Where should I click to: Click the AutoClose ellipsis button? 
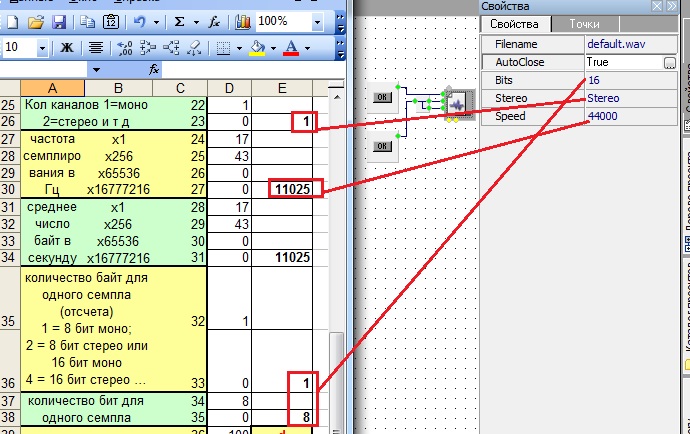[x=669, y=62]
